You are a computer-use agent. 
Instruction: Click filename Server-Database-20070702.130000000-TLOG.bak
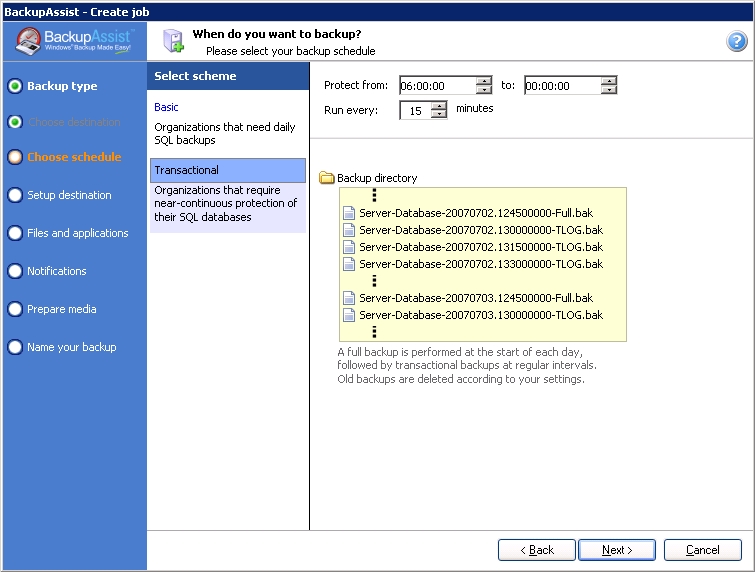(481, 230)
